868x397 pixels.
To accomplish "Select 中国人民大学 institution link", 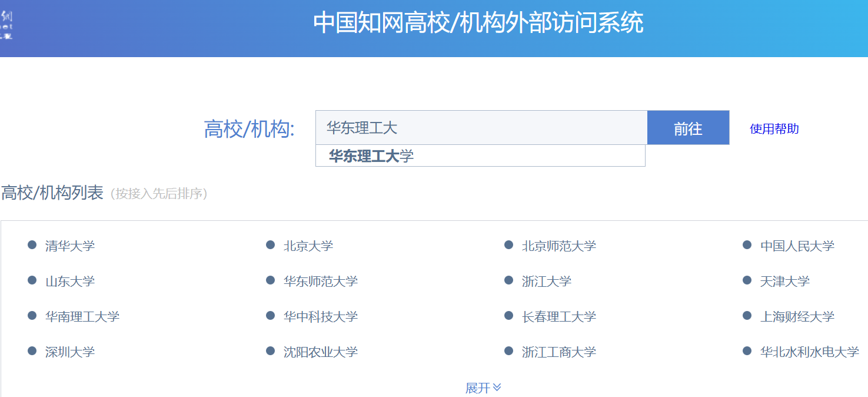I will 797,246.
